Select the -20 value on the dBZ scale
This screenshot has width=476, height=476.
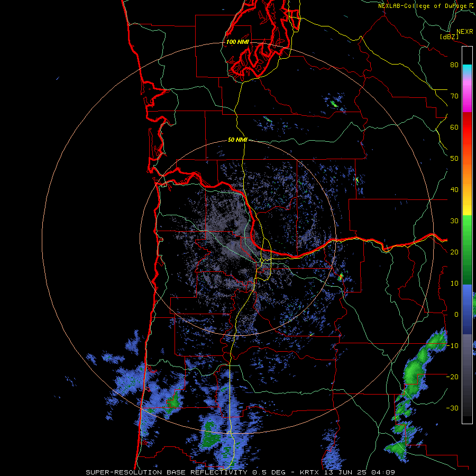coord(452,377)
